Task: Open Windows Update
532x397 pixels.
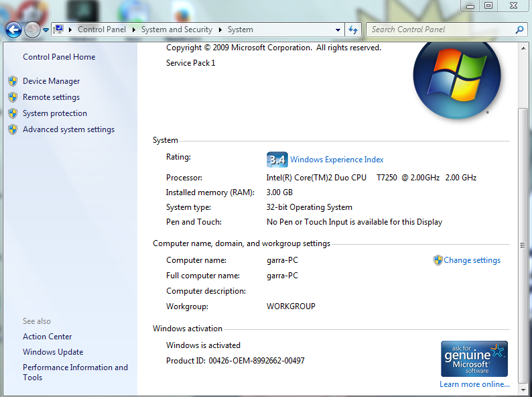Action: [53, 352]
